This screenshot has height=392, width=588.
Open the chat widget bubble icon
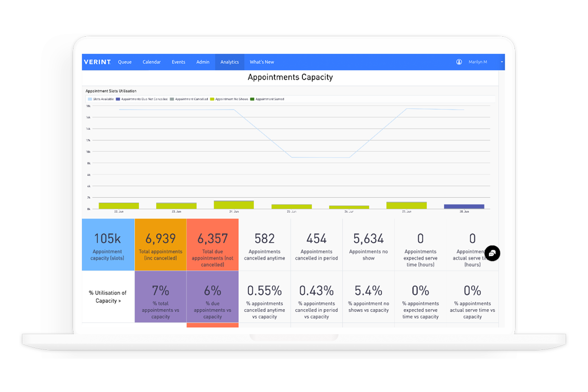coord(492,253)
